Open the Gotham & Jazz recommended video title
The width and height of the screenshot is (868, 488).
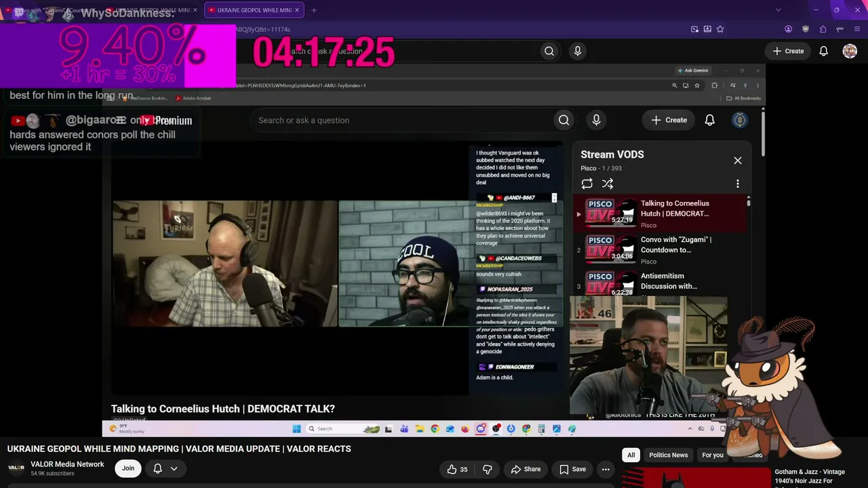click(810, 477)
